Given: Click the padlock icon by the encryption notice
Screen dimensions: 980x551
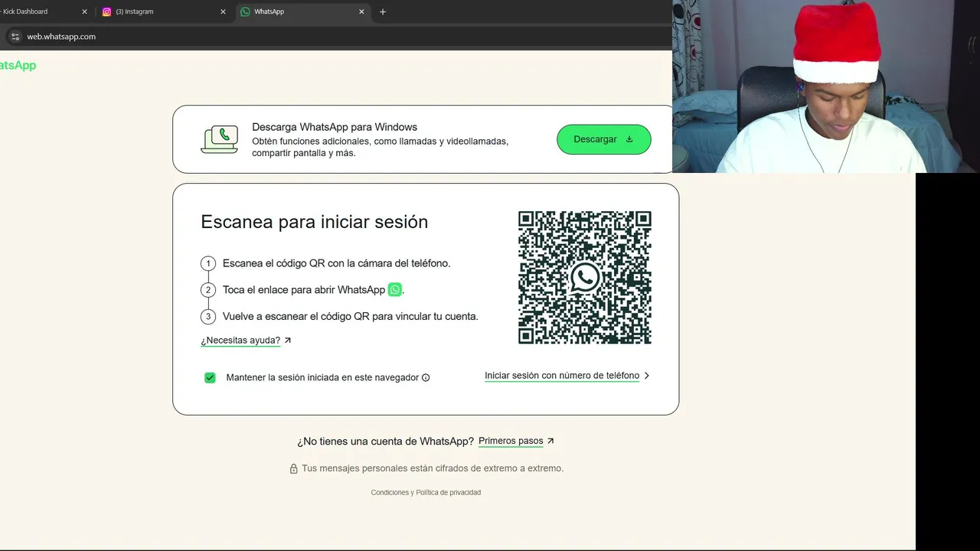Looking at the screenshot, I should pyautogui.click(x=293, y=468).
